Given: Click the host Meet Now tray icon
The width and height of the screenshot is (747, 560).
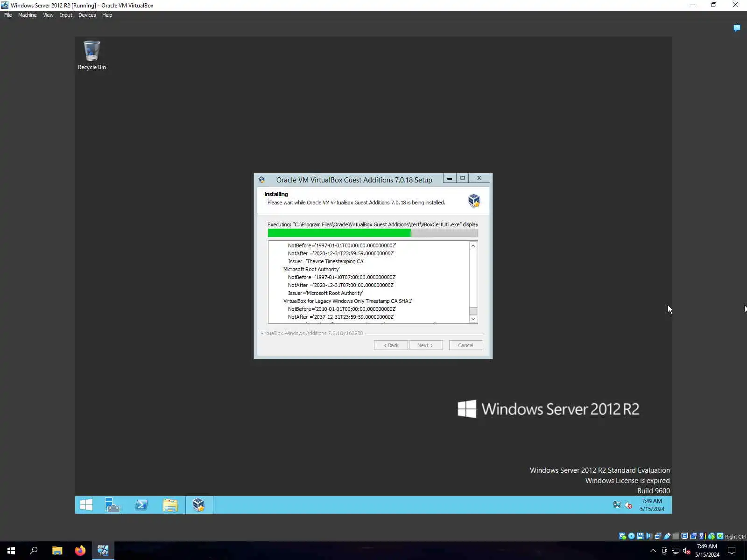Looking at the screenshot, I should point(664,551).
